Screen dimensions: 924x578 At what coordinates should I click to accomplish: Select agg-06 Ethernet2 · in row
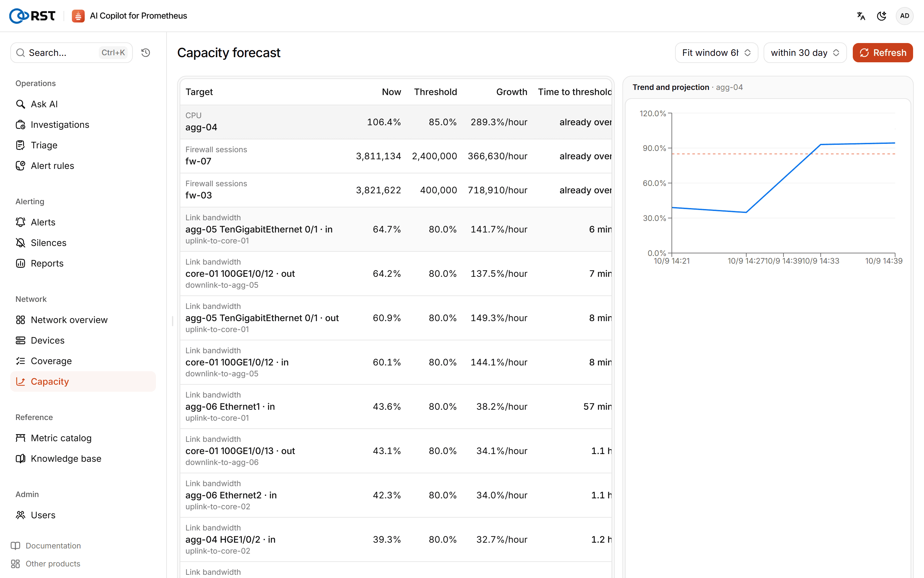pos(396,495)
